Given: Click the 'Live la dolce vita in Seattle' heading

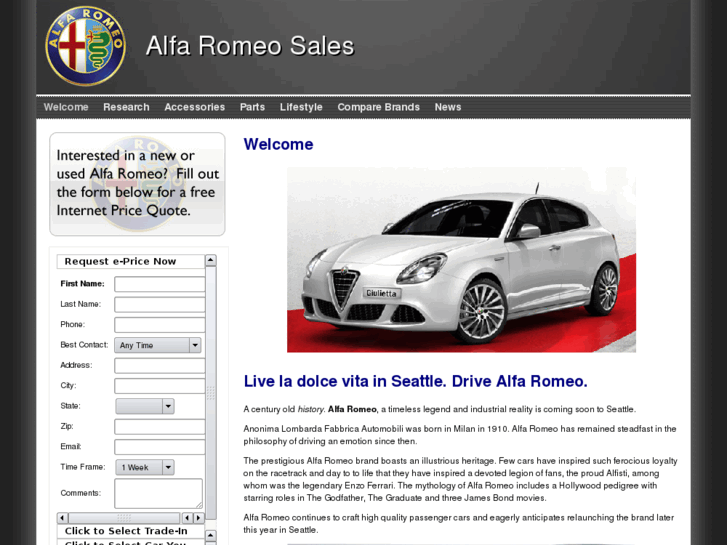Looking at the screenshot, I should tap(415, 381).
